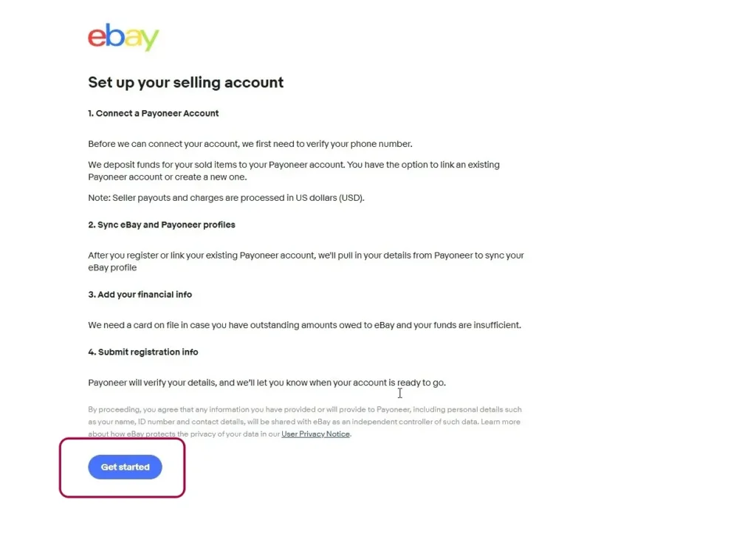The width and height of the screenshot is (756, 554).
Task: Click the 'Learn more' words in the disclaimer
Action: 501,422
